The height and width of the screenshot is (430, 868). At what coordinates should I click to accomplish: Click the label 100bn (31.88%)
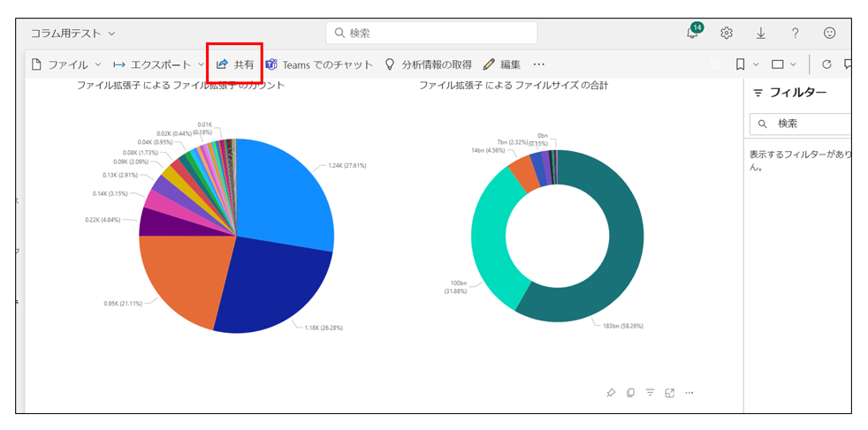pyautogui.click(x=455, y=286)
